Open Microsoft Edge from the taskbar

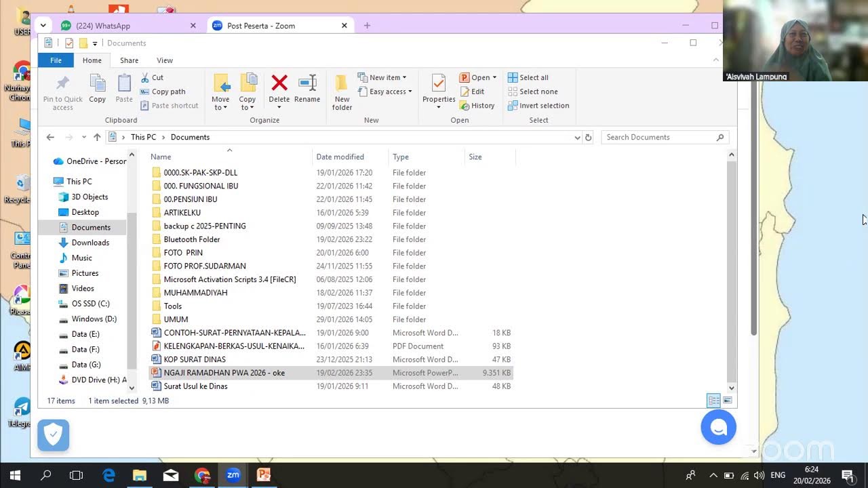[108, 475]
